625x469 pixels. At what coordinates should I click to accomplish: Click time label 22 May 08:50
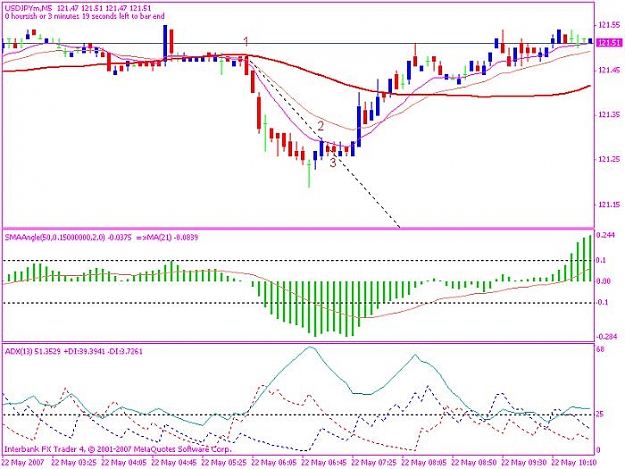coord(474,463)
